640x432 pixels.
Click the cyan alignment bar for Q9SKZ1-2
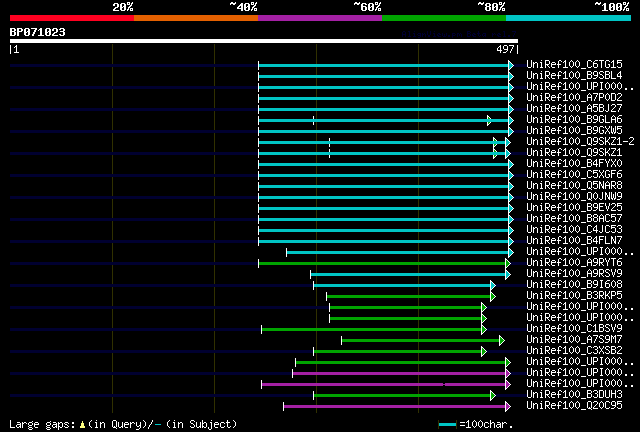[382, 143]
